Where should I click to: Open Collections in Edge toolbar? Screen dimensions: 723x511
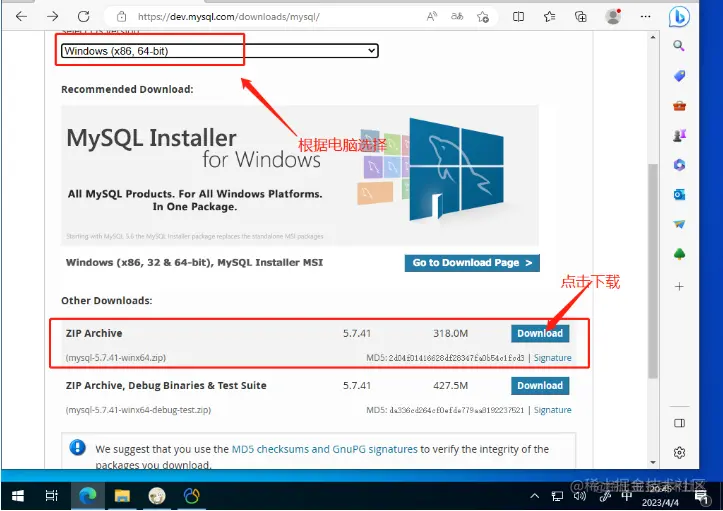pos(581,17)
